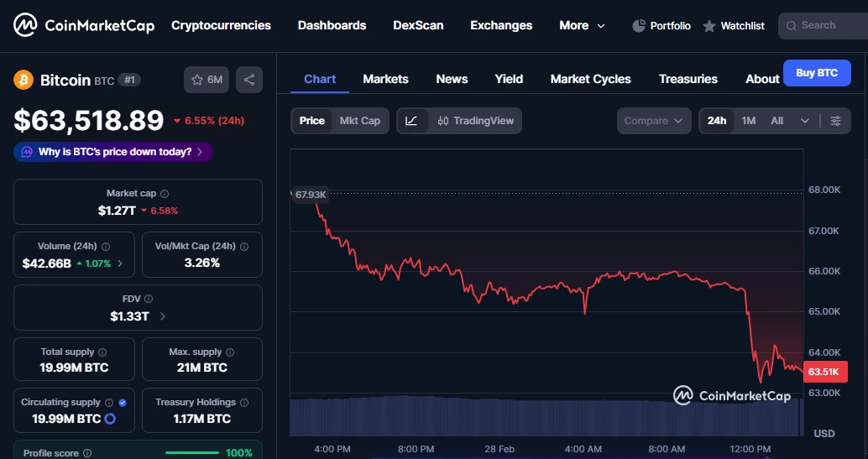Show Total supply info icon

tap(102, 352)
